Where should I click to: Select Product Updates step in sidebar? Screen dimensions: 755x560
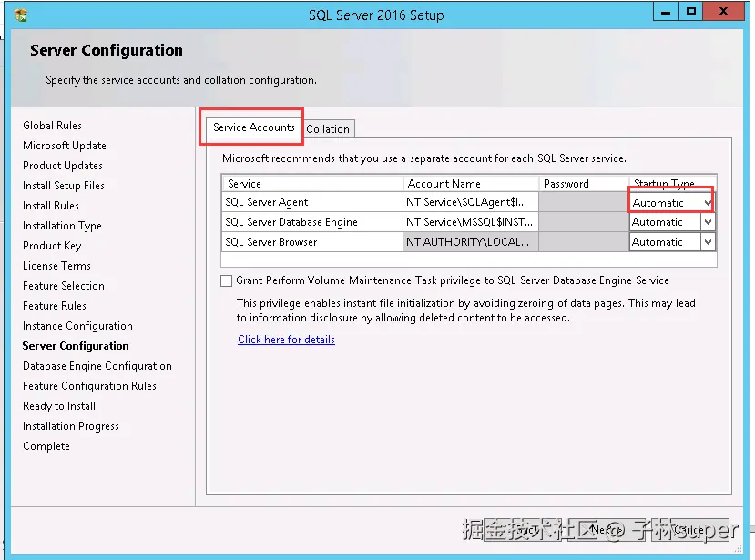click(x=63, y=166)
